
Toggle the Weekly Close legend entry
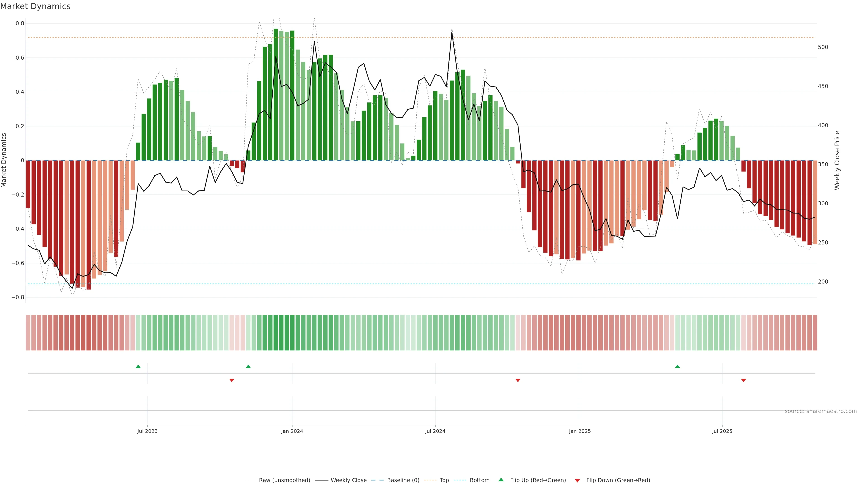coord(348,480)
